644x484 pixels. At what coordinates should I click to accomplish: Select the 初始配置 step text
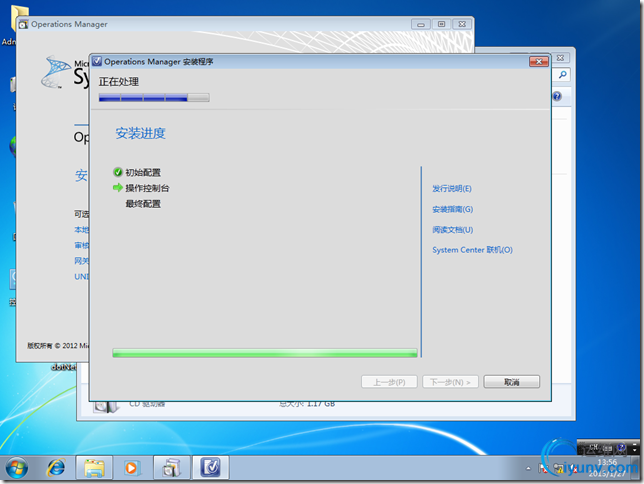[143, 173]
